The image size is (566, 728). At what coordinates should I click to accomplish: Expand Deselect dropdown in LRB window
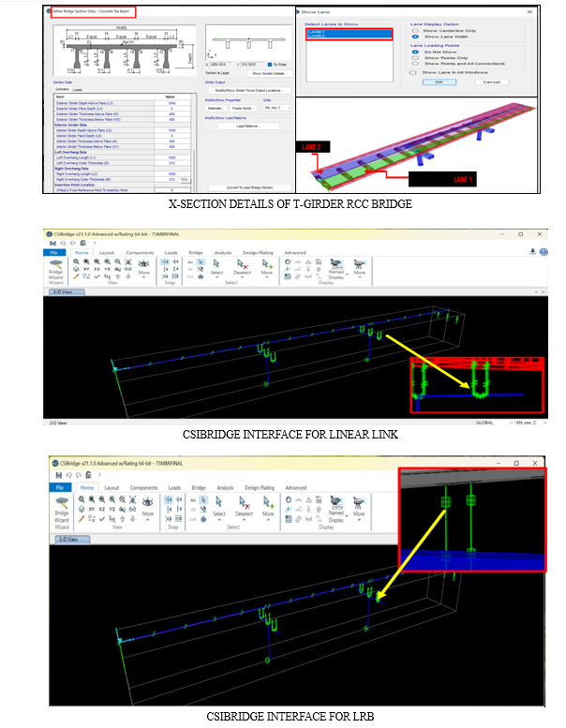click(244, 520)
